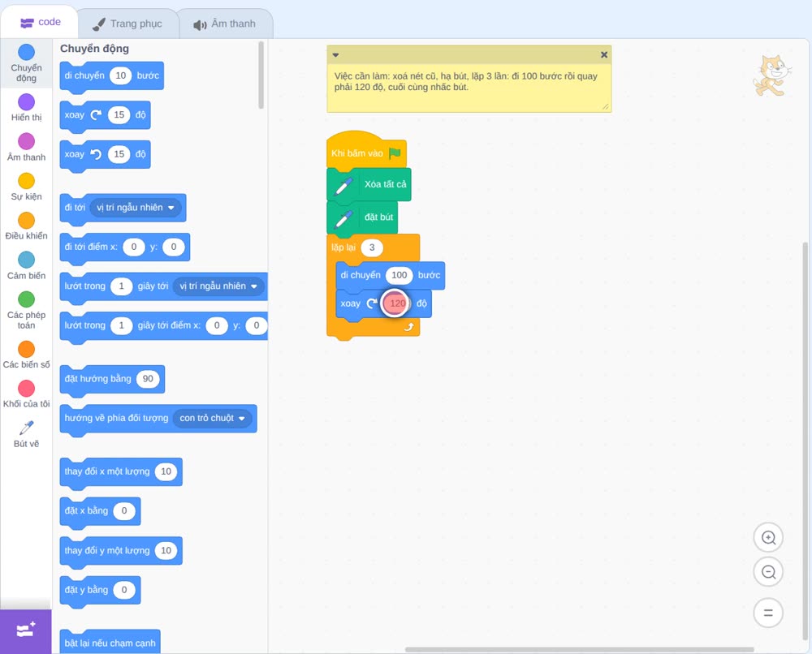
Task: Click the workspace vertical scrollbar
Action: click(806, 441)
